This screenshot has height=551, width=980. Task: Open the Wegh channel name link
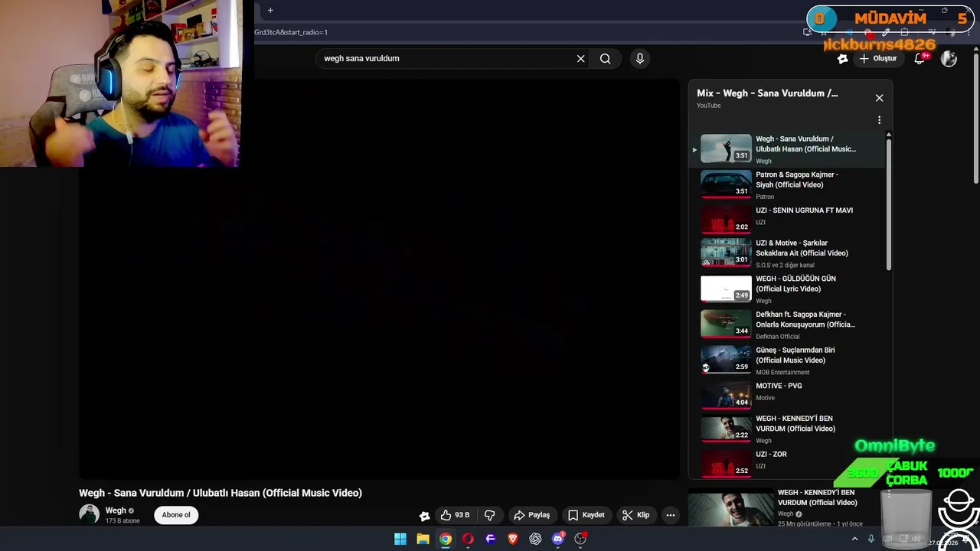tap(116, 510)
